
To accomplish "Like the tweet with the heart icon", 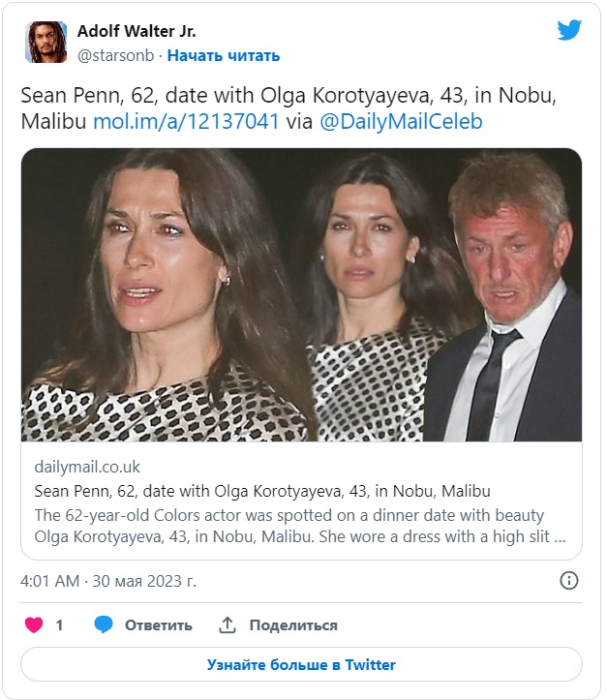I will click(34, 624).
